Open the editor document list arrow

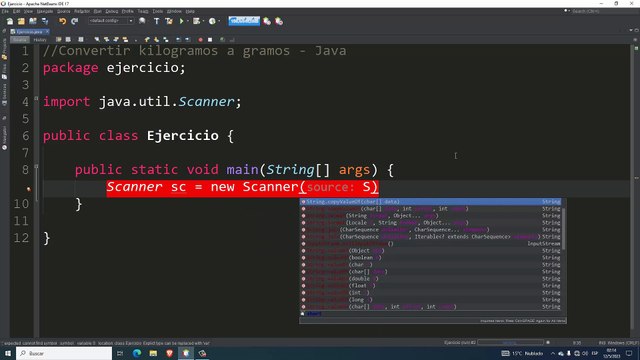pyautogui.click(x=631, y=30)
